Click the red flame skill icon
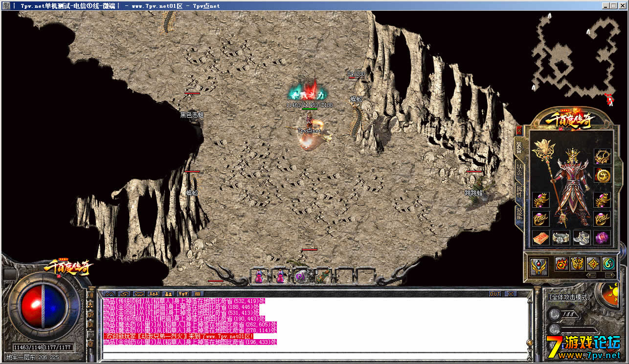 coord(562,264)
